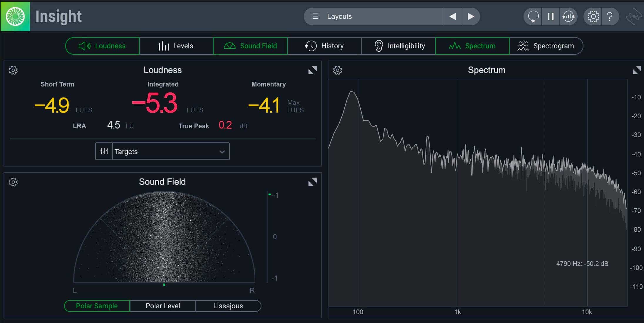Maximize the Loudness panel
This screenshot has height=323, width=644.
click(x=313, y=70)
